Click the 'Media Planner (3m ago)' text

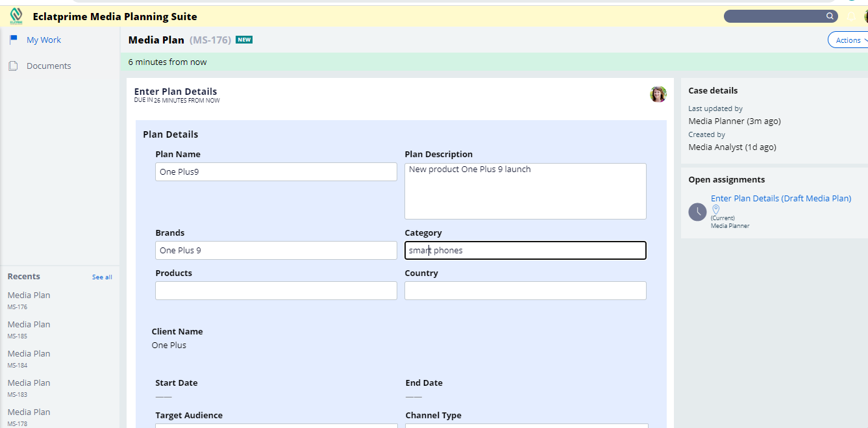(734, 121)
